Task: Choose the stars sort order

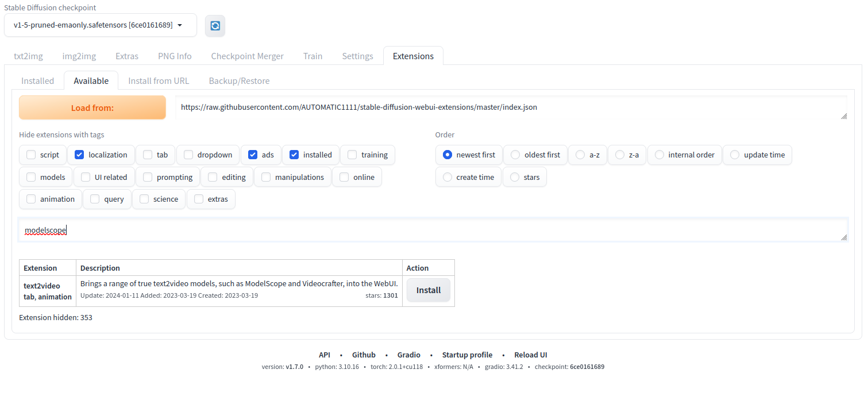Action: point(515,177)
